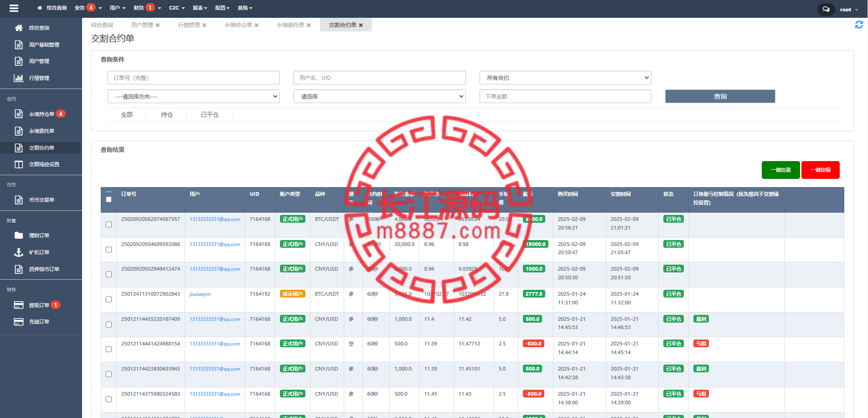Click the home icon in top 综合查询 menu

click(40, 8)
